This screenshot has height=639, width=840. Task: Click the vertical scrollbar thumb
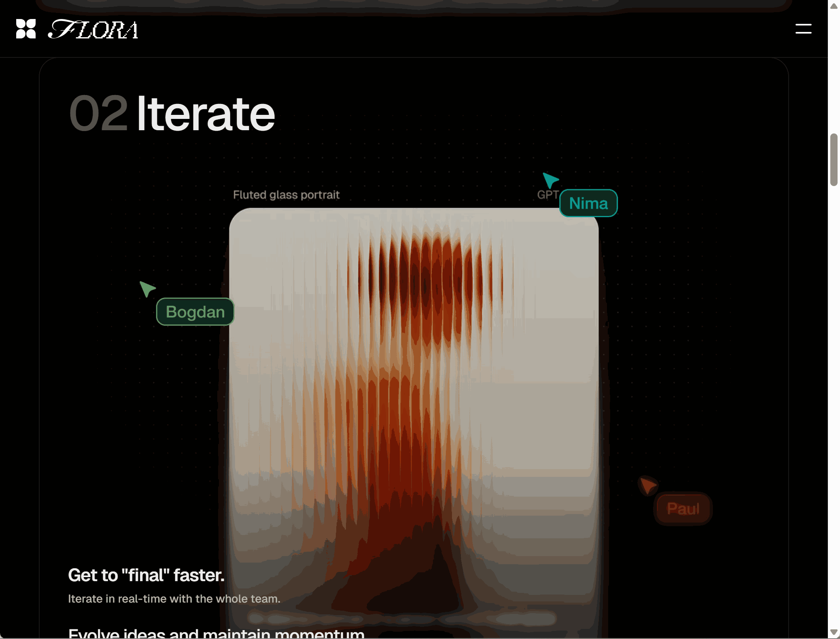tap(834, 160)
